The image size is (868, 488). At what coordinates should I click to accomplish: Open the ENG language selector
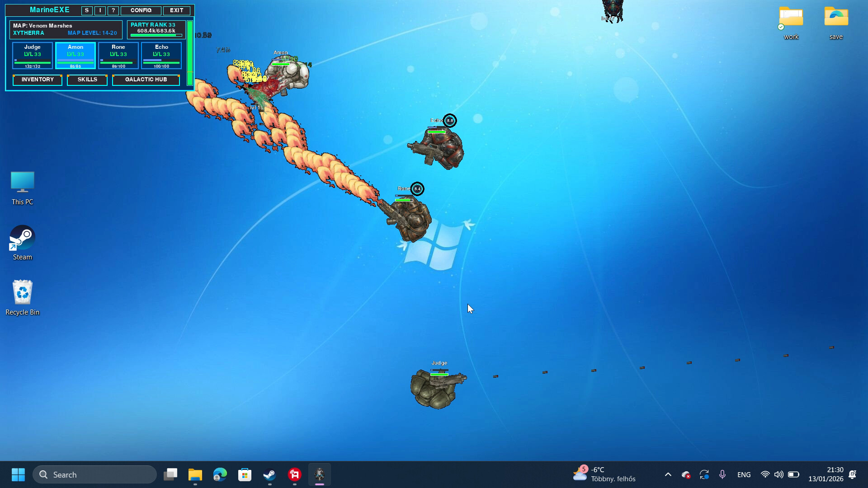[x=744, y=474]
